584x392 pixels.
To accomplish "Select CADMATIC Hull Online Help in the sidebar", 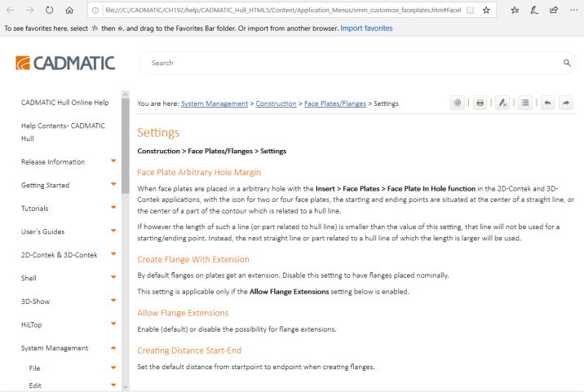I will [x=64, y=103].
